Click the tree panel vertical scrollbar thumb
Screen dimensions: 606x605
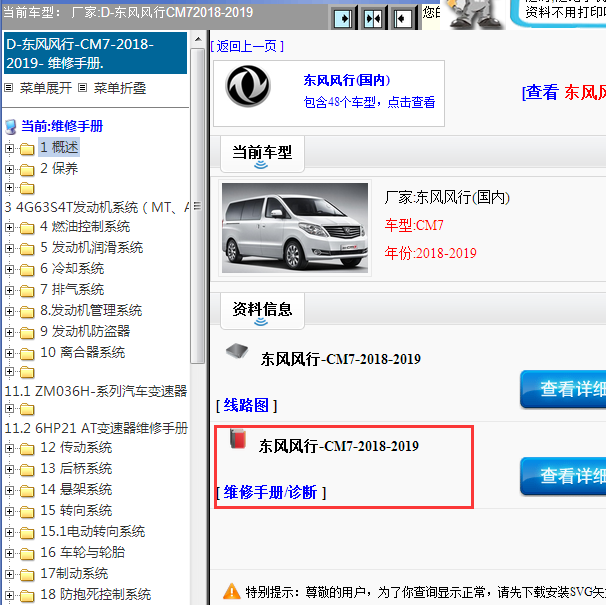[198, 206]
